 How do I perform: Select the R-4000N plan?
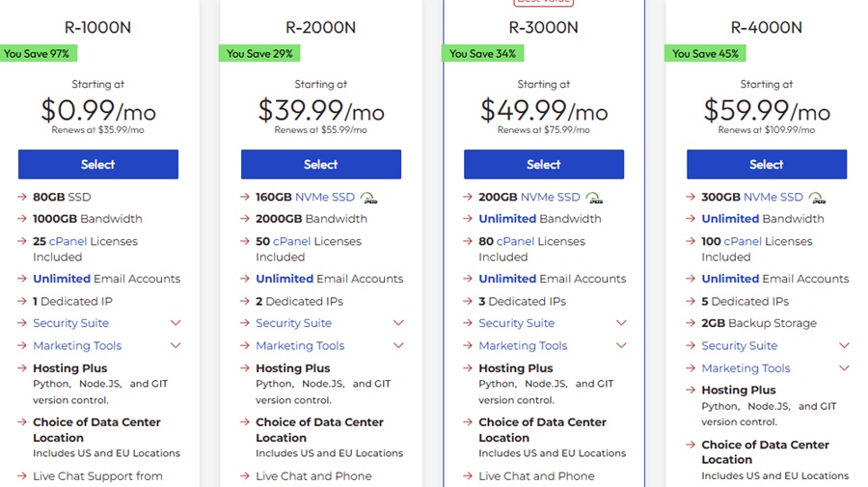point(766,164)
